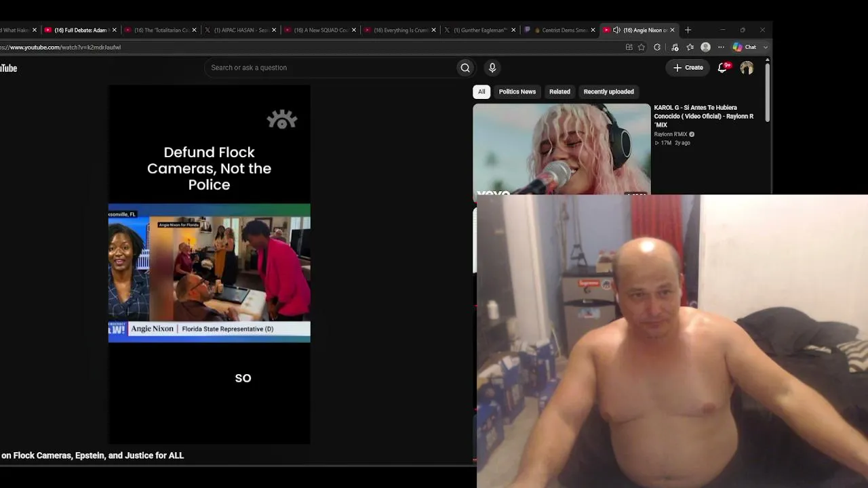This screenshot has height=488, width=868.
Task: Open the browser favorites list icon
Action: (690, 47)
